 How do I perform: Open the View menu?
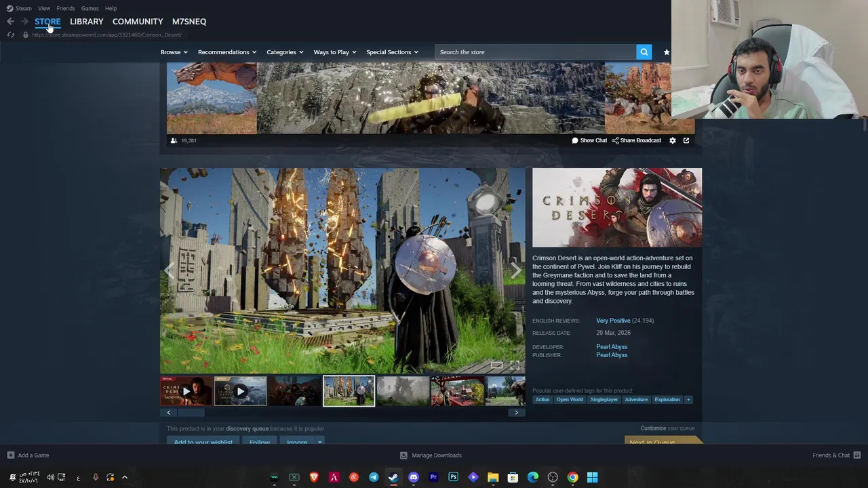pyautogui.click(x=44, y=8)
